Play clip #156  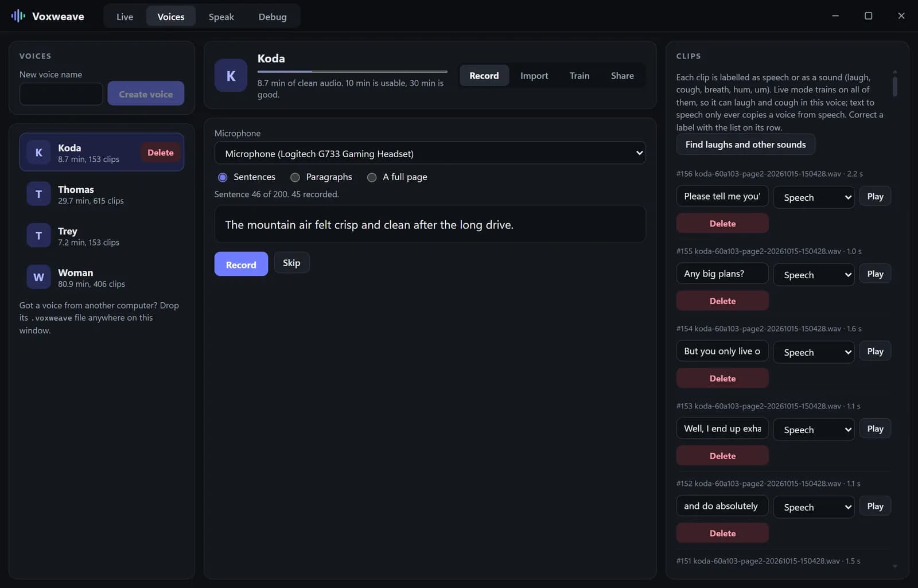click(875, 196)
